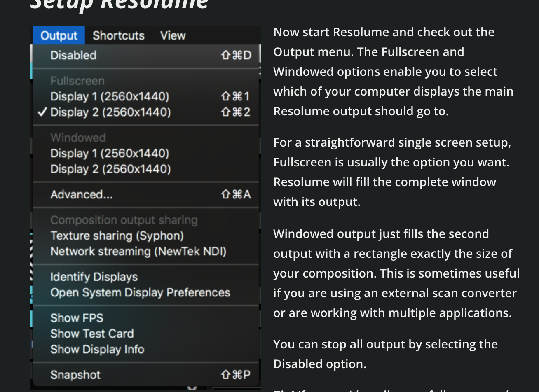Image resolution: width=539 pixels, height=392 pixels.
Task: Choose Windowed Display 1 (2560x1440)
Action: click(x=110, y=154)
